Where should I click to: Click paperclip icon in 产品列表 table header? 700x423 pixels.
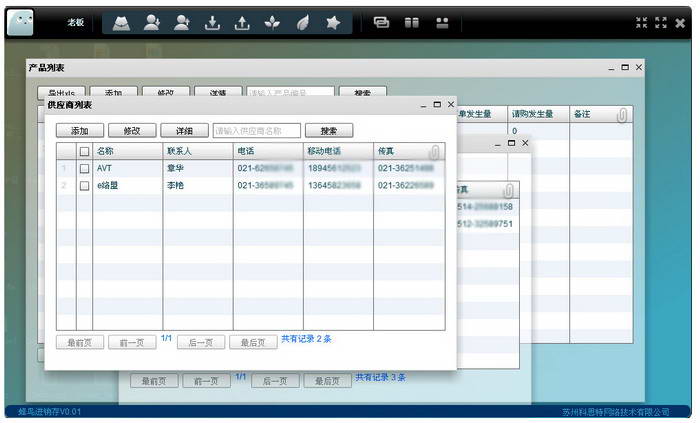click(x=621, y=115)
